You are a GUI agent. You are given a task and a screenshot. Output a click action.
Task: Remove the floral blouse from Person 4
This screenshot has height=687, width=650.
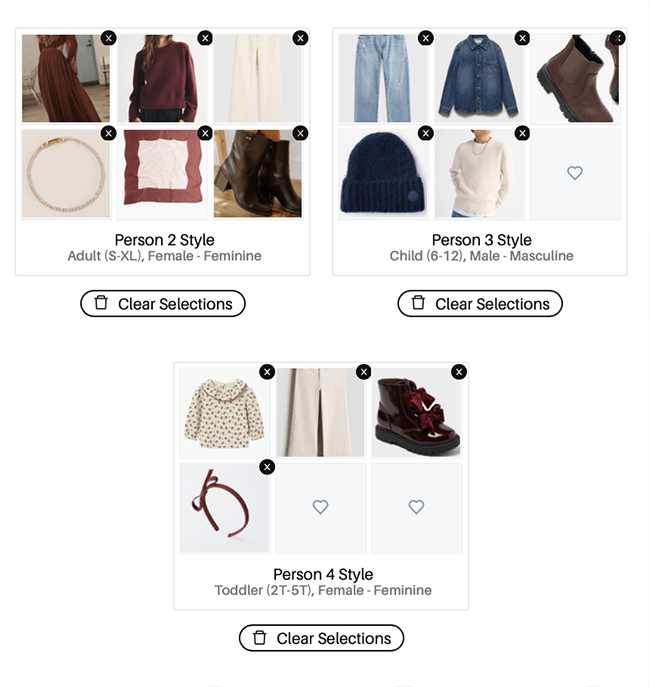pos(267,372)
